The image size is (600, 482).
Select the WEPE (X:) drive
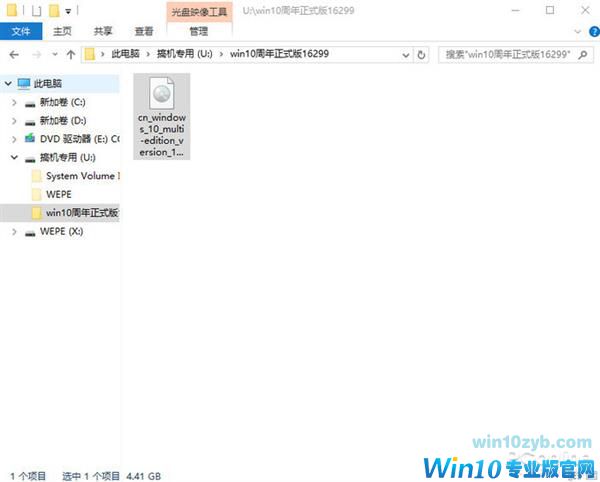(x=61, y=231)
